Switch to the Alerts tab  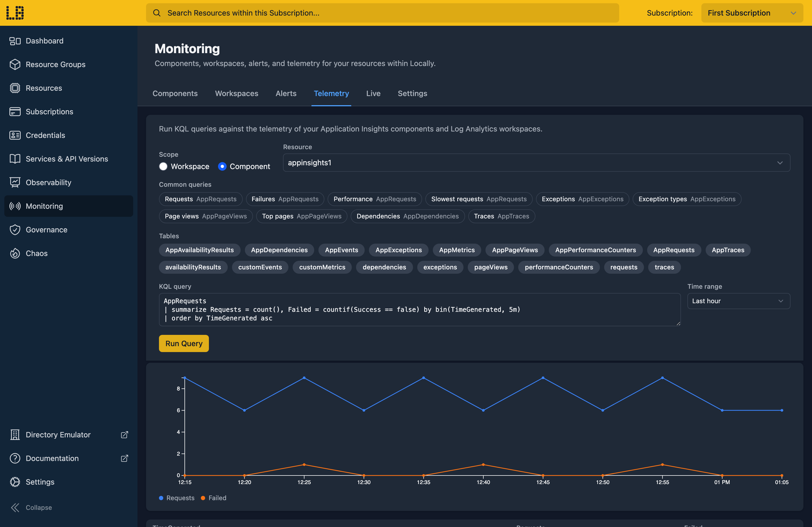pyautogui.click(x=286, y=93)
